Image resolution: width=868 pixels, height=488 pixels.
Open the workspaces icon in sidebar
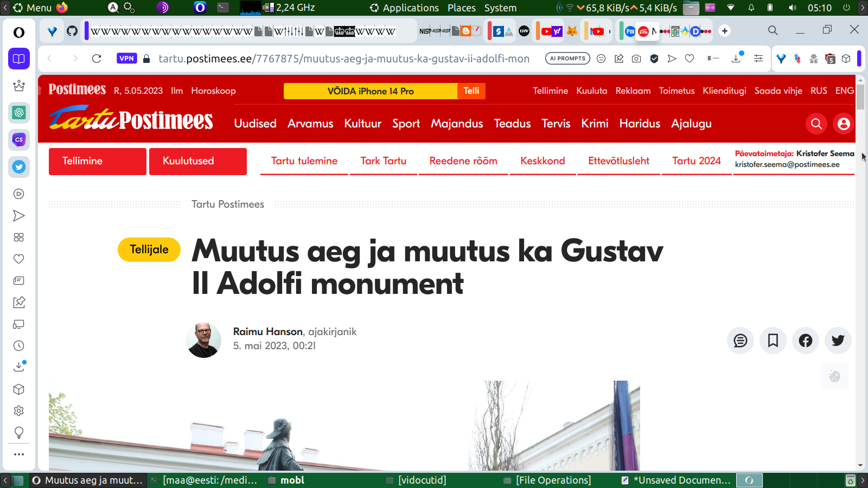pyautogui.click(x=19, y=59)
